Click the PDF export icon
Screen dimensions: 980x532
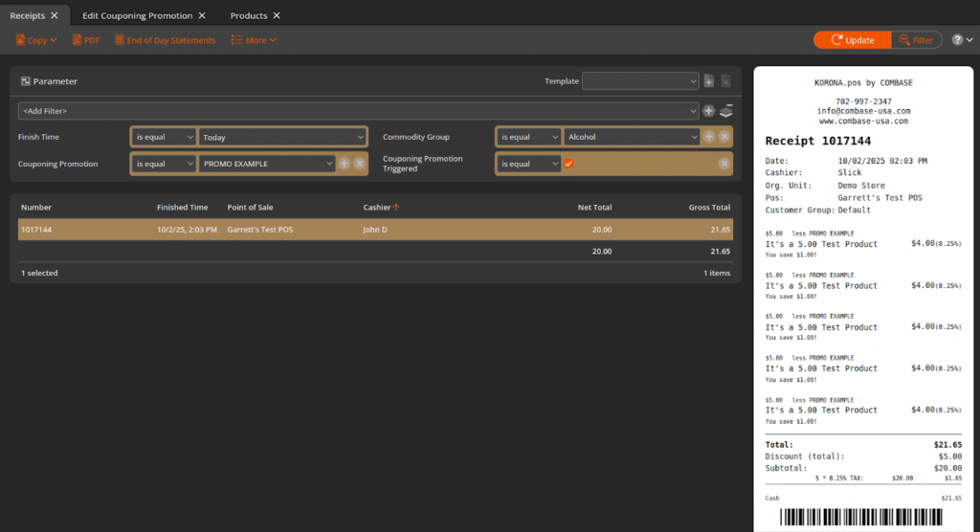pos(78,40)
